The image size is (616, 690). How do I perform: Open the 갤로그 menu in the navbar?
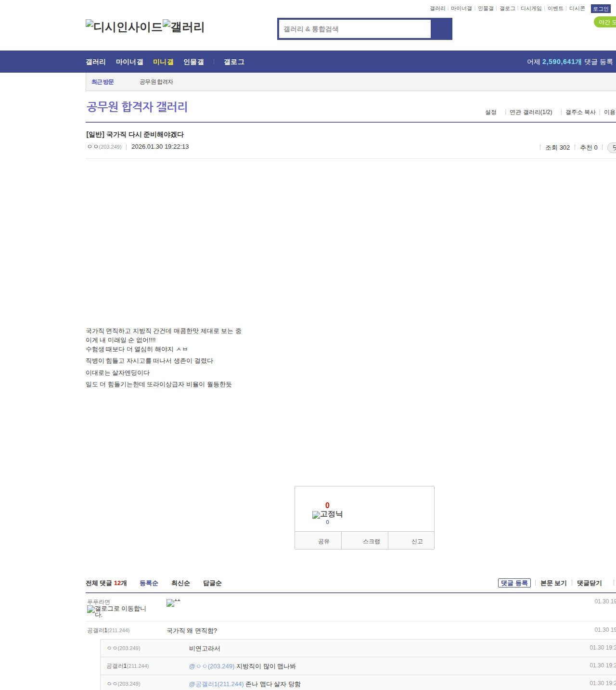click(234, 62)
